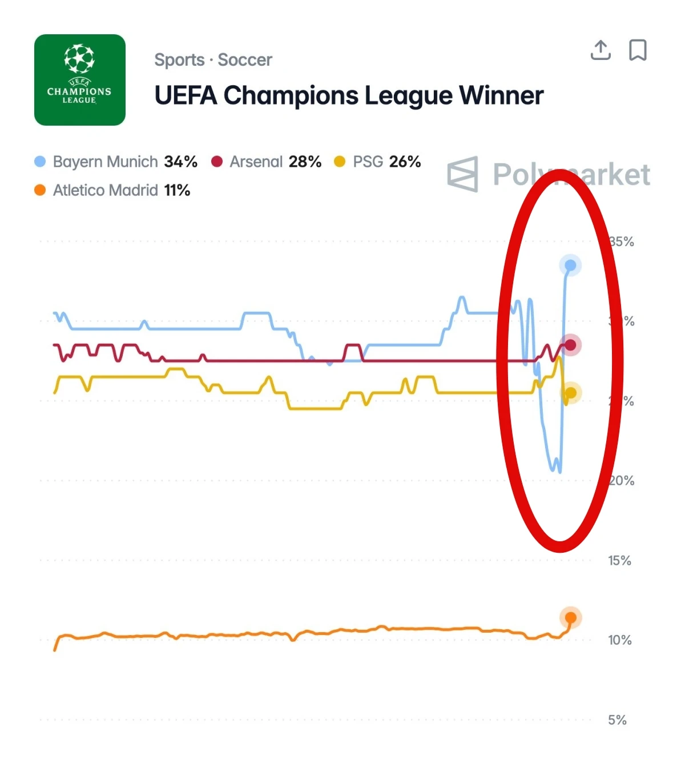Screen dimensions: 685x784
Task: Click the UEFA Champions League Winner title
Action: click(349, 95)
